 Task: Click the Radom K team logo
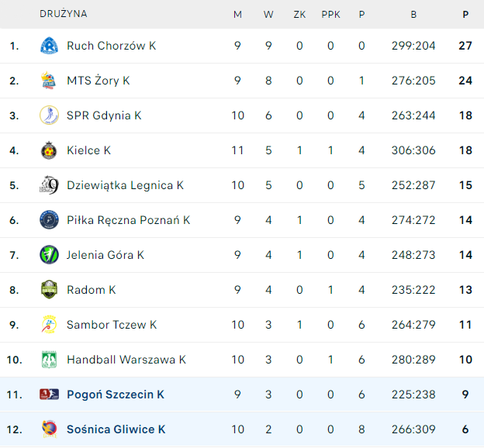pyautogui.click(x=49, y=290)
